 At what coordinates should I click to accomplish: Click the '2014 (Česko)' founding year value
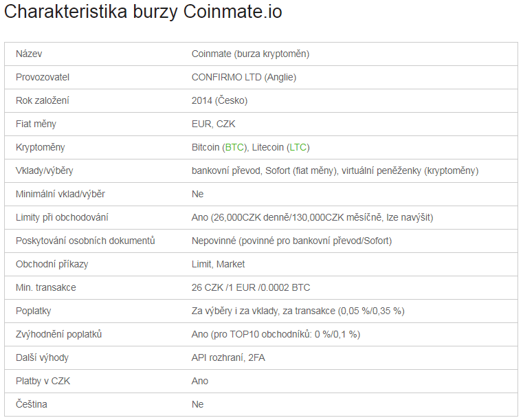click(219, 101)
